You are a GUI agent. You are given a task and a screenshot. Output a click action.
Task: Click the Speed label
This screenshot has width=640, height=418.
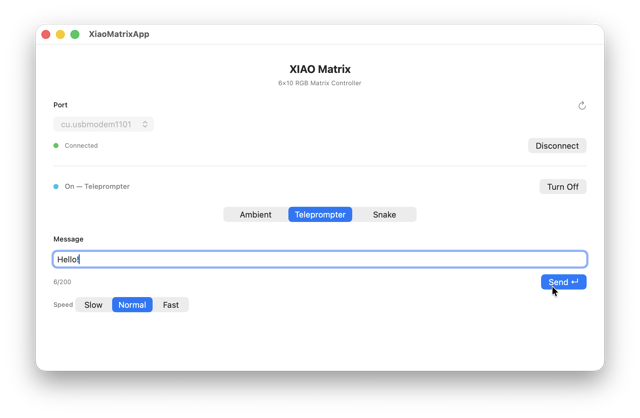63,305
